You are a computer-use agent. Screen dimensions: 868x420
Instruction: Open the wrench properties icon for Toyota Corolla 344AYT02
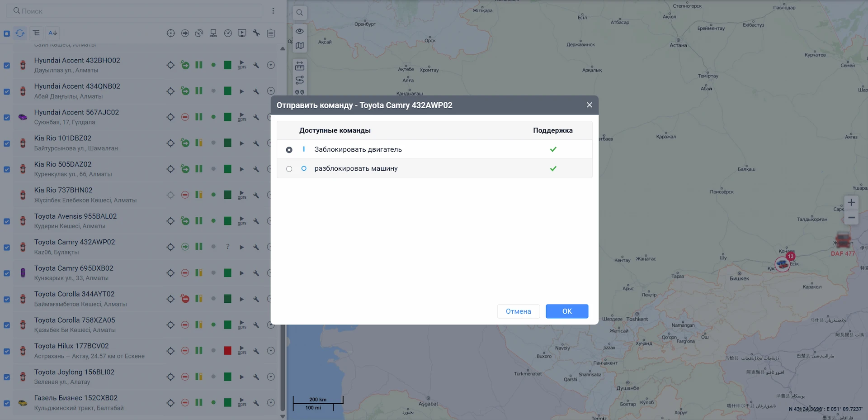point(256,299)
